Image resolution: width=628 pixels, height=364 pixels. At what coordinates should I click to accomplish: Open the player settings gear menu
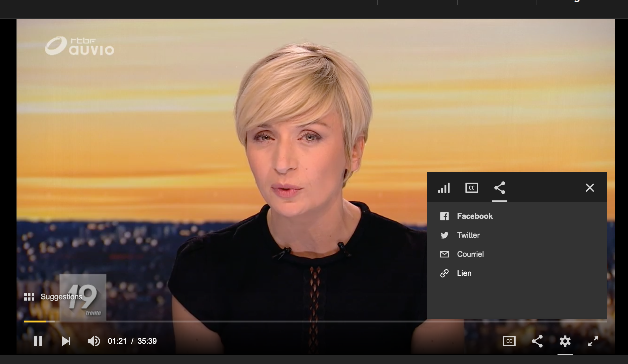click(565, 341)
